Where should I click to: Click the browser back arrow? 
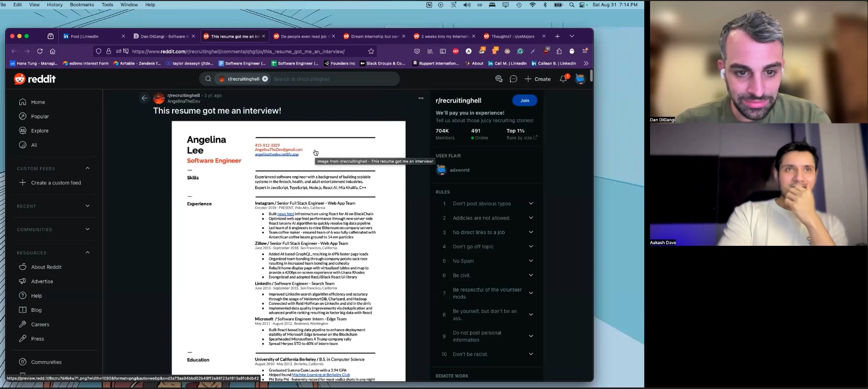point(14,51)
